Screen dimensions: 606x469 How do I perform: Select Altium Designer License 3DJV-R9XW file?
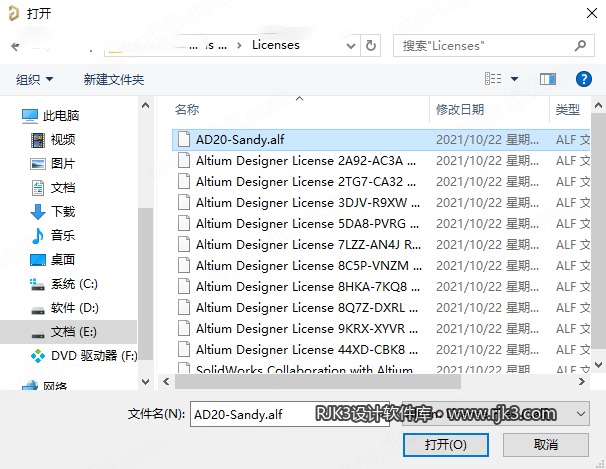coord(381,203)
